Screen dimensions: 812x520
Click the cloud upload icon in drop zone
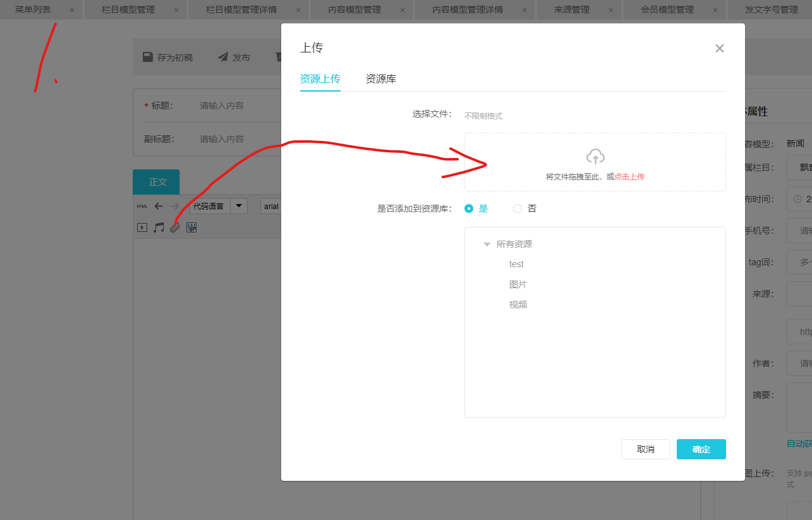(595, 156)
